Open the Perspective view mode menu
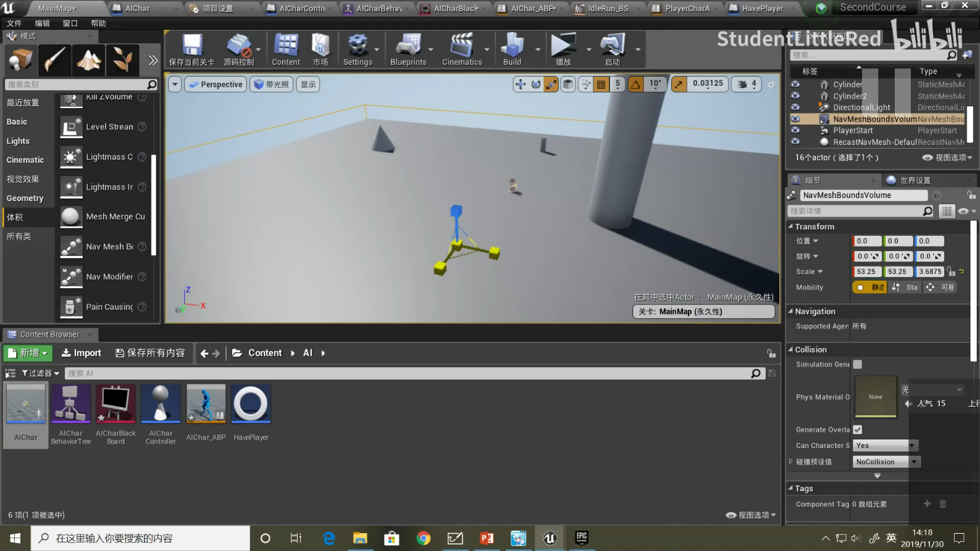Screen dimensions: 980x551 click(x=216, y=85)
